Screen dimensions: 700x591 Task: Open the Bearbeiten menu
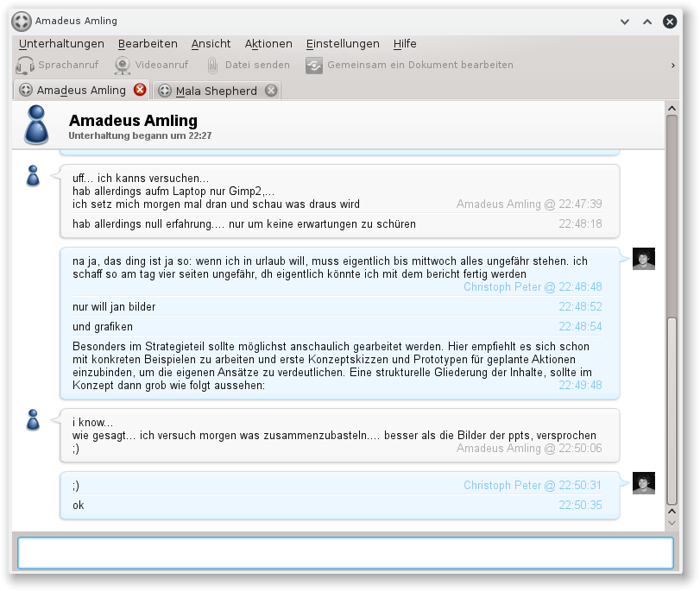coord(148,44)
